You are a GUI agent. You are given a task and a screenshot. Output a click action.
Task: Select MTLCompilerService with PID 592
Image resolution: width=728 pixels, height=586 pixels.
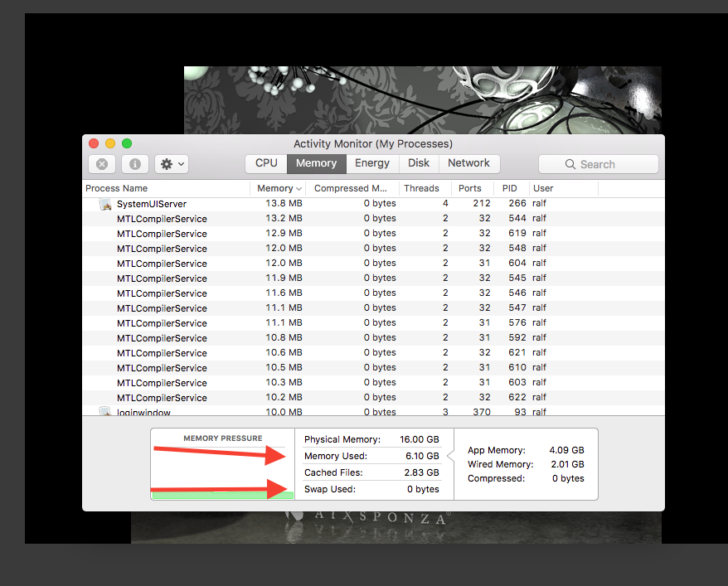[373, 338]
